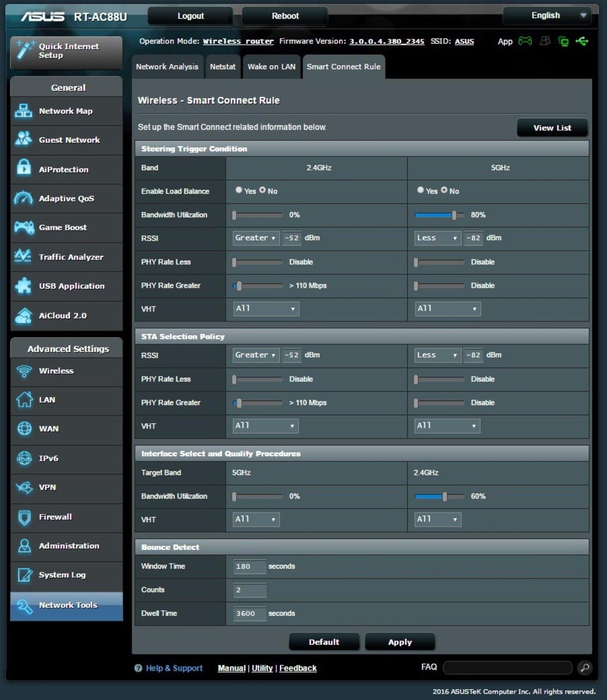Open STA Selection Policy 2.4GHz VHT dropdown
Viewport: 607px width, 700px height.
pyautogui.click(x=266, y=425)
